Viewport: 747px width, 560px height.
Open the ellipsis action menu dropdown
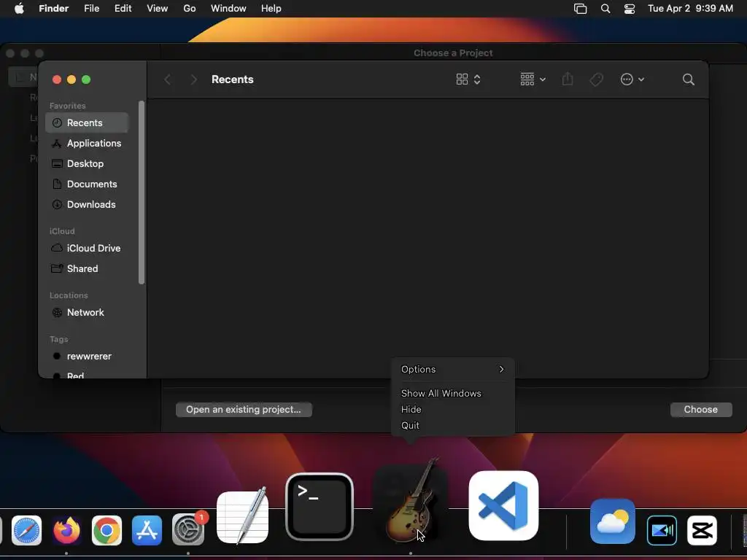(632, 79)
